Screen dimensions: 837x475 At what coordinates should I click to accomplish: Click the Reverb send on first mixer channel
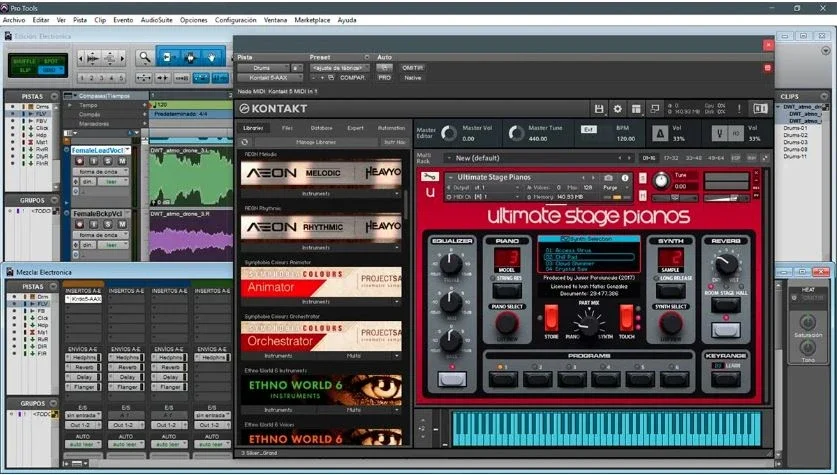(x=83, y=367)
